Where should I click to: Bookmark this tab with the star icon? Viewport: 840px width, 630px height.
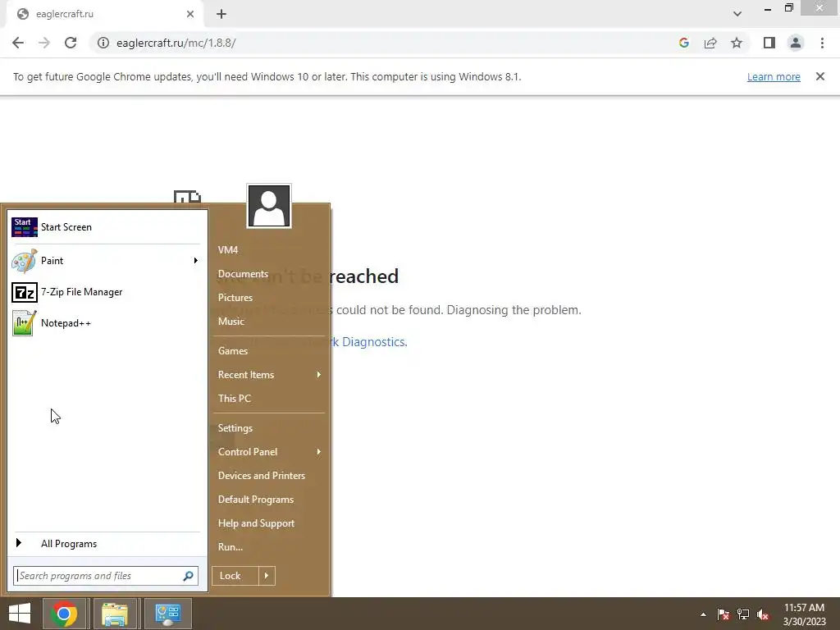[737, 43]
